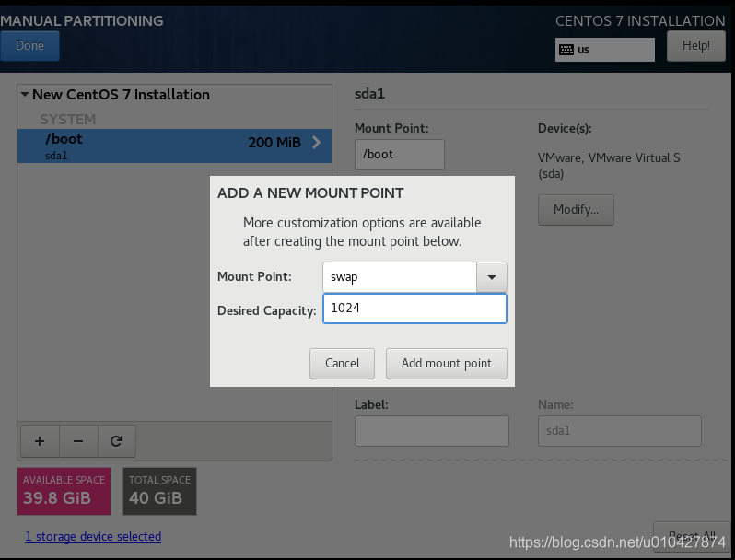This screenshot has height=560, width=735.
Task: Select the /boot sda1 partition row
Action: tap(174, 146)
